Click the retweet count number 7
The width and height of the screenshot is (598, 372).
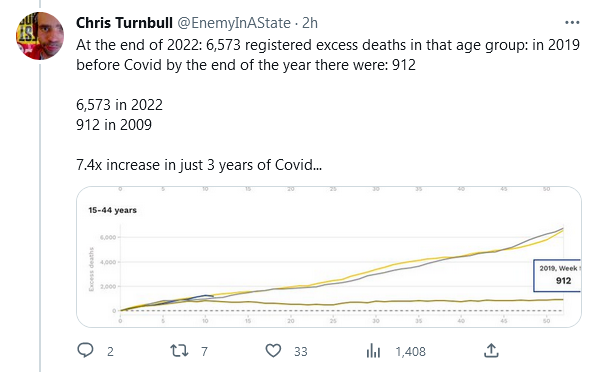pos(204,351)
